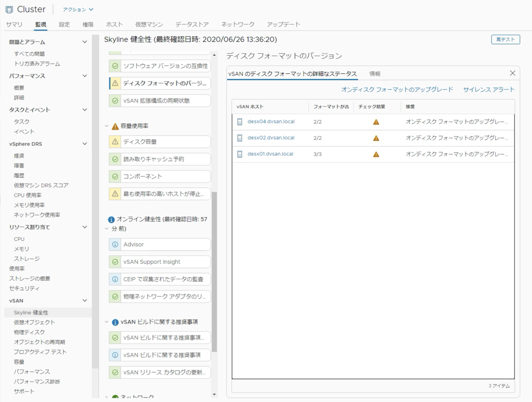The image size is (532, 402).
Task: Click green check icon of 物理ネットワーク アダプタ item
Action: click(x=115, y=296)
